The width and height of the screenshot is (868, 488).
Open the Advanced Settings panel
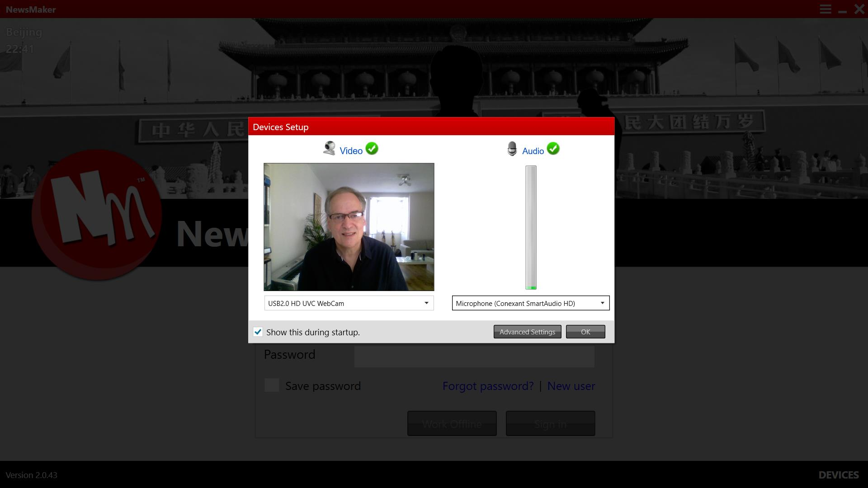point(527,332)
